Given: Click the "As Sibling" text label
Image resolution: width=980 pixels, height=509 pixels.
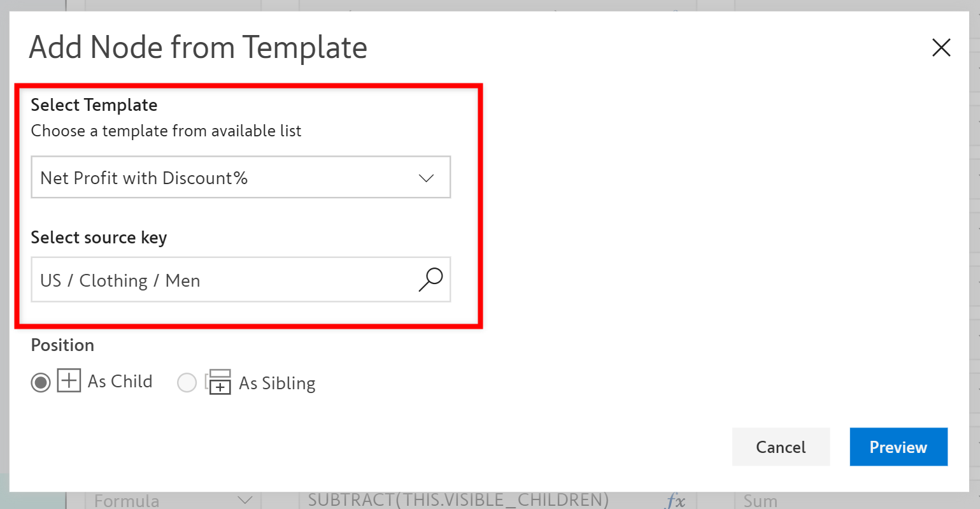Looking at the screenshot, I should pyautogui.click(x=277, y=383).
